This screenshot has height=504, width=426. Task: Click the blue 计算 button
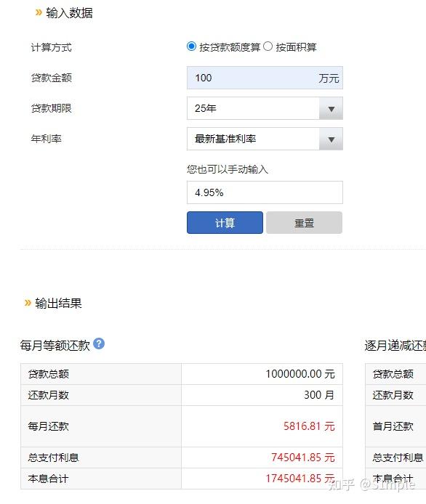225,222
